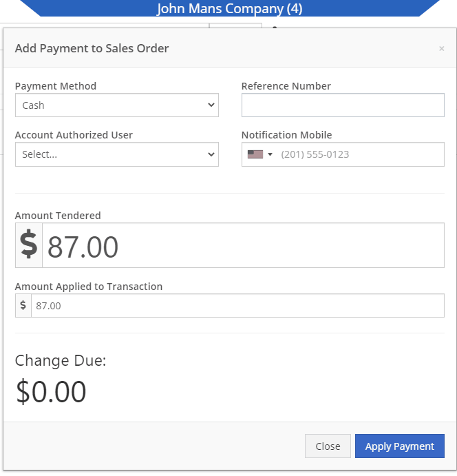The width and height of the screenshot is (457, 476).
Task: Click the Close button in the footer
Action: click(328, 446)
